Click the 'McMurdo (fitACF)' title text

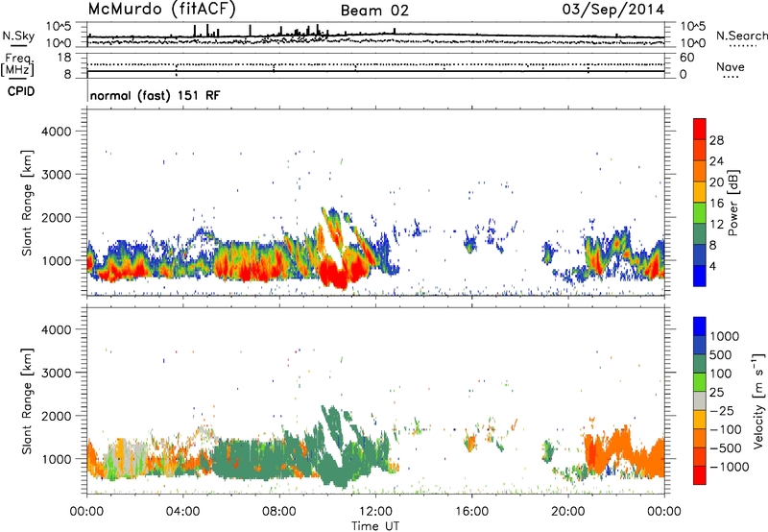[161, 10]
